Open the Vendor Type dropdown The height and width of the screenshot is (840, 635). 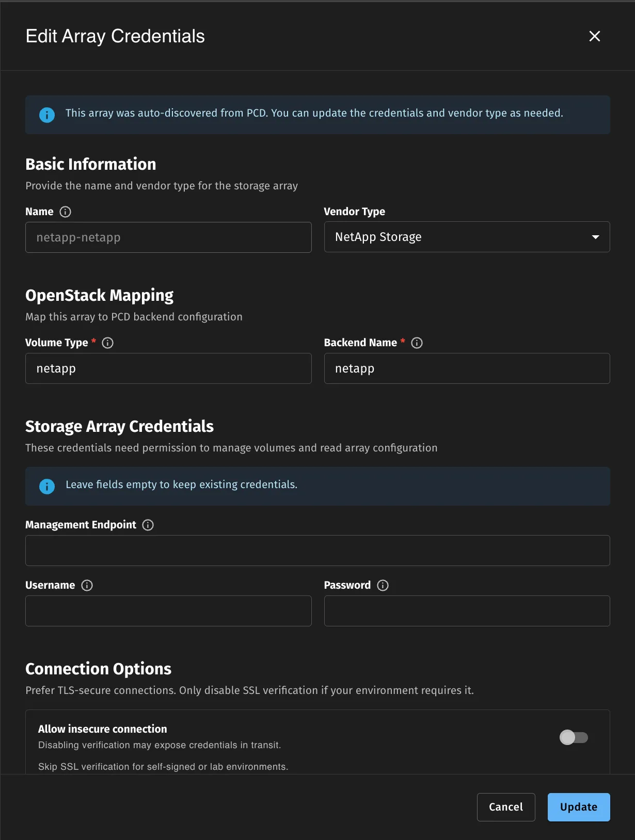point(595,237)
